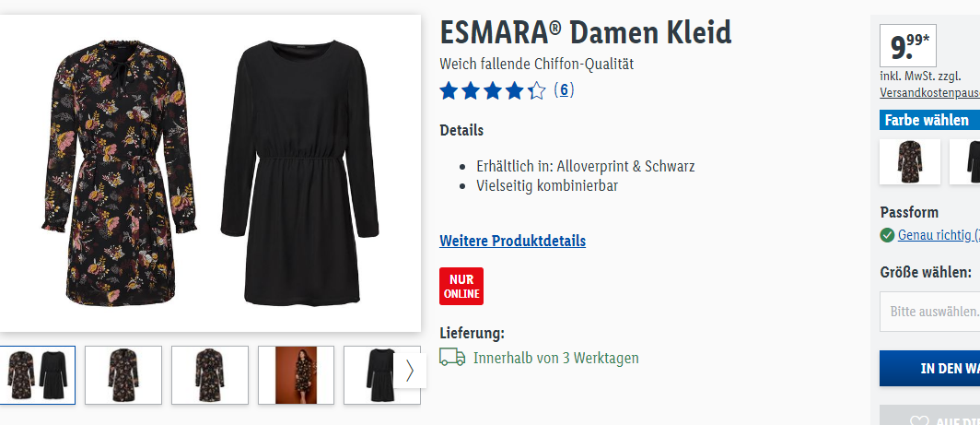Click the red NUR ONLINE badge
Image resolution: width=980 pixels, height=425 pixels.
pos(461,286)
